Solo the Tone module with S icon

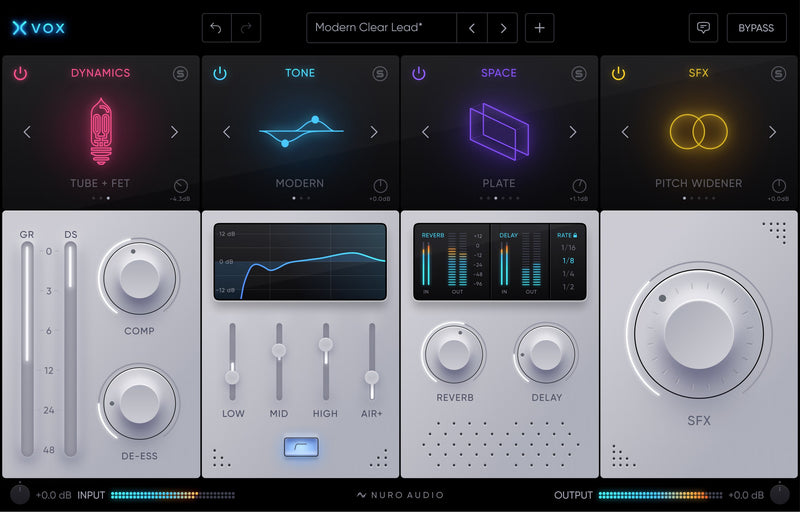pos(380,73)
